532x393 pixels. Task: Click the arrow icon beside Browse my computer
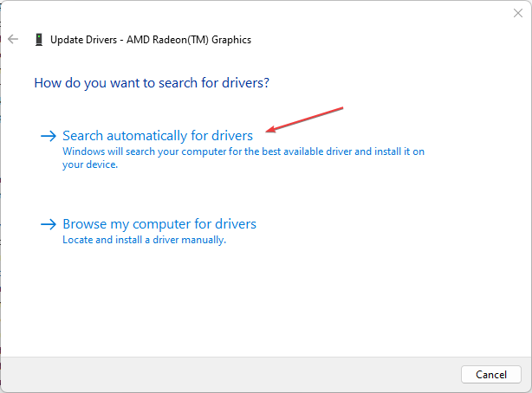tap(49, 224)
